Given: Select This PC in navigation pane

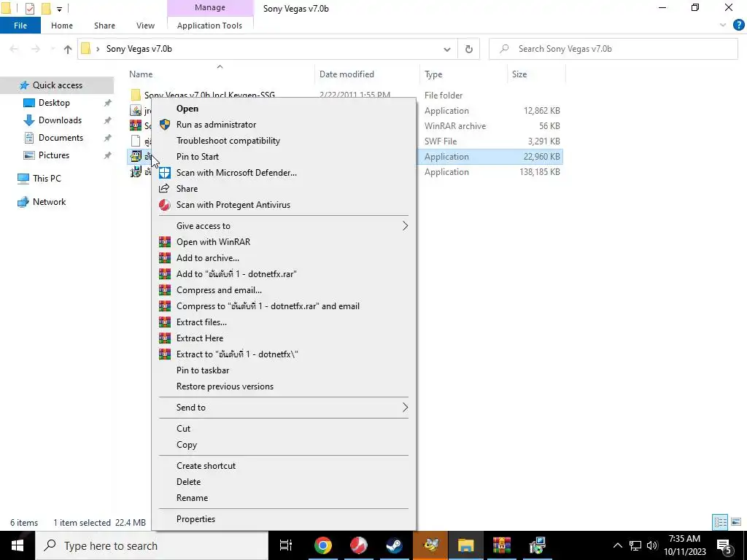Looking at the screenshot, I should (x=47, y=179).
